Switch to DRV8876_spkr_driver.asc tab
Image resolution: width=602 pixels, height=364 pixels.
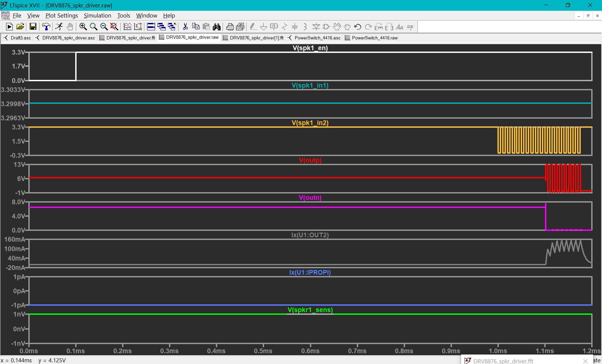point(65,38)
